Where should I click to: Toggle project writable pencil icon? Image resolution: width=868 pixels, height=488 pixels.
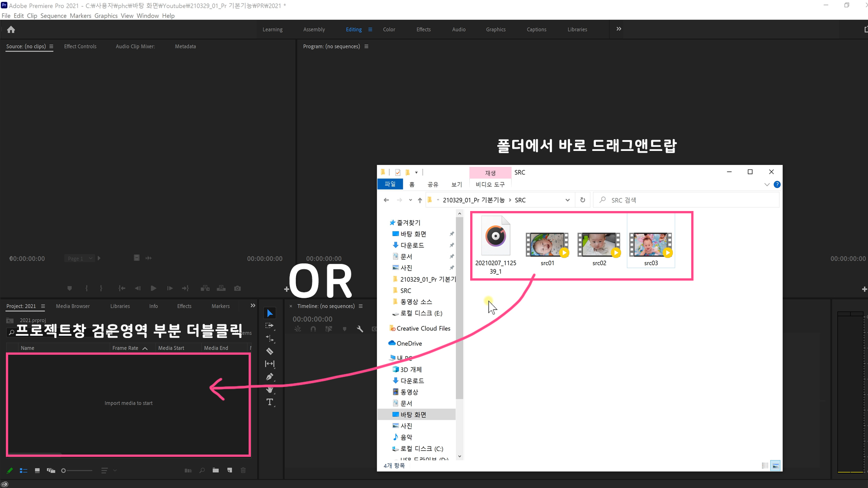(x=9, y=470)
